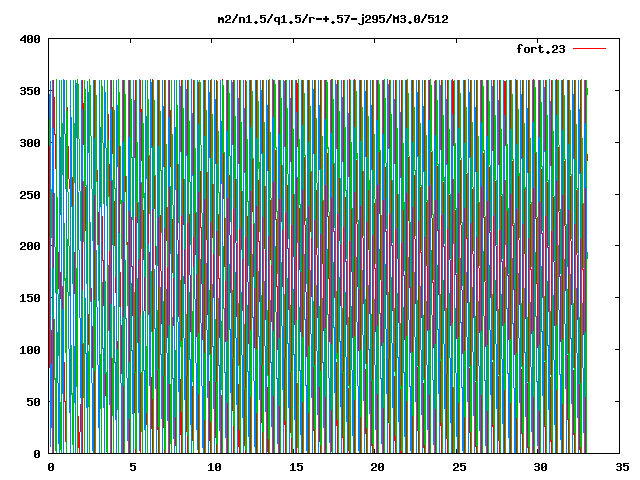
Task: Click x-axis label 20
Action: click(378, 467)
